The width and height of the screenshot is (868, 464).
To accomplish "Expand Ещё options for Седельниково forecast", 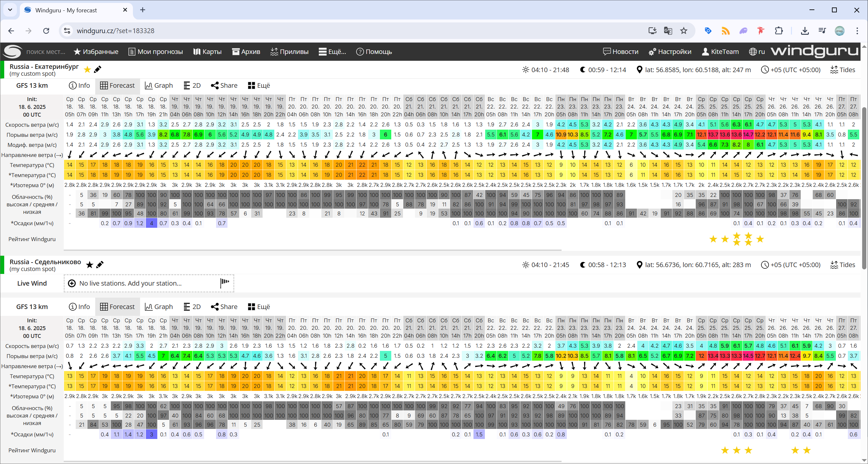I will pos(259,307).
